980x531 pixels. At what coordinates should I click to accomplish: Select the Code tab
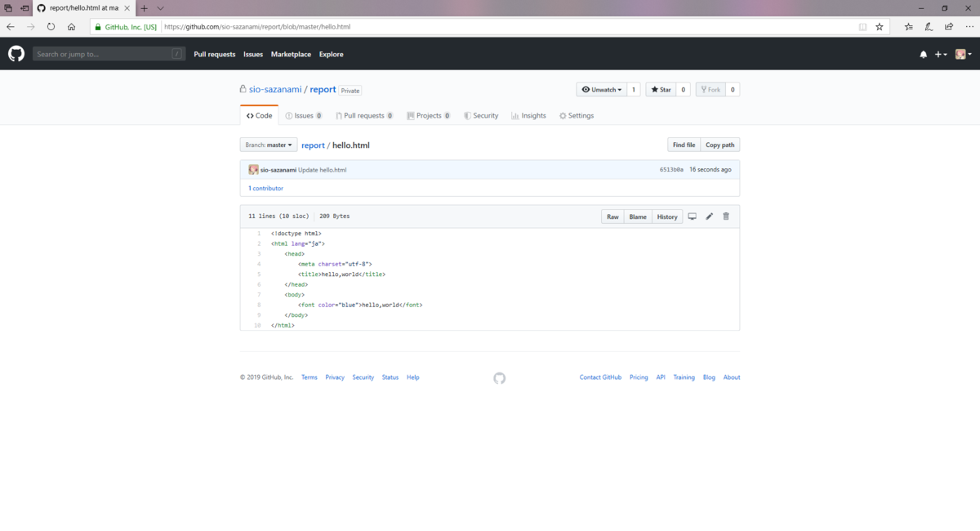260,116
